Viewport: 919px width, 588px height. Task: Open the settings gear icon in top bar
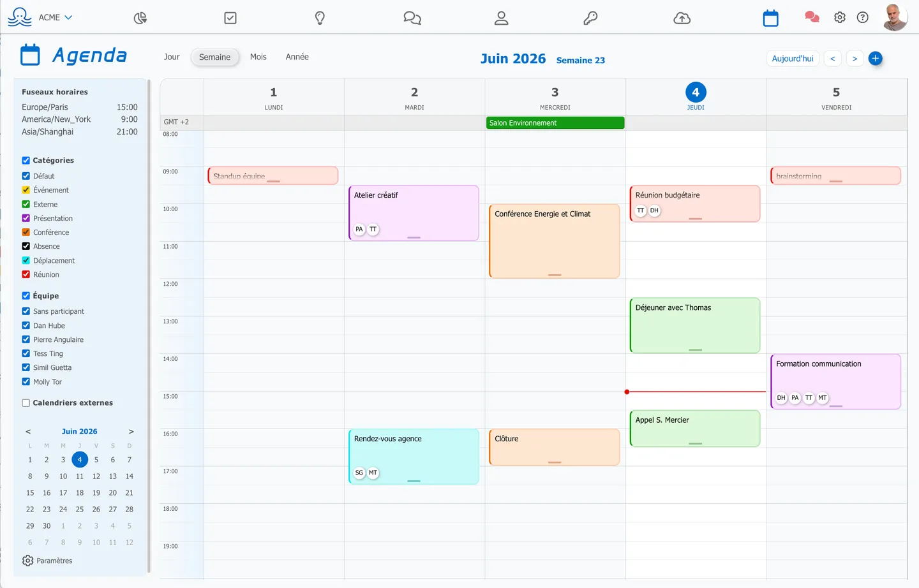pyautogui.click(x=840, y=17)
